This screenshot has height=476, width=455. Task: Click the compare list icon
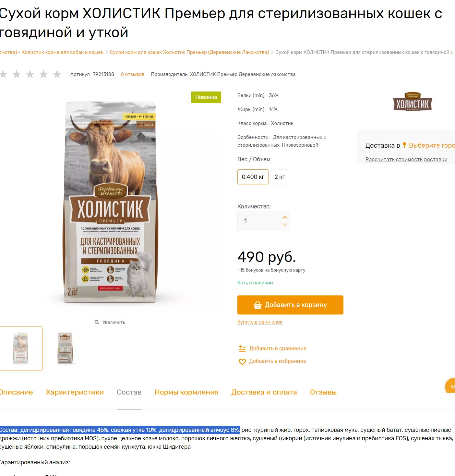[242, 348]
